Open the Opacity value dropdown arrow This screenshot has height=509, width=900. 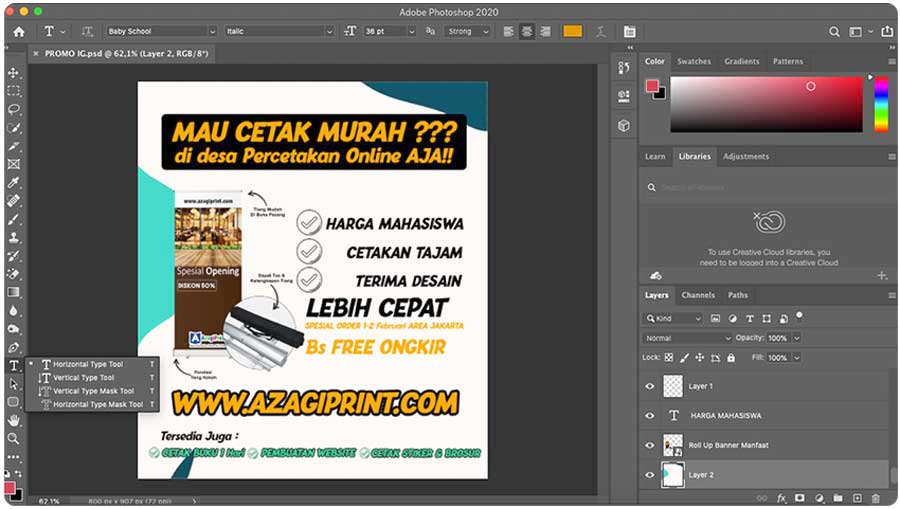click(x=797, y=338)
